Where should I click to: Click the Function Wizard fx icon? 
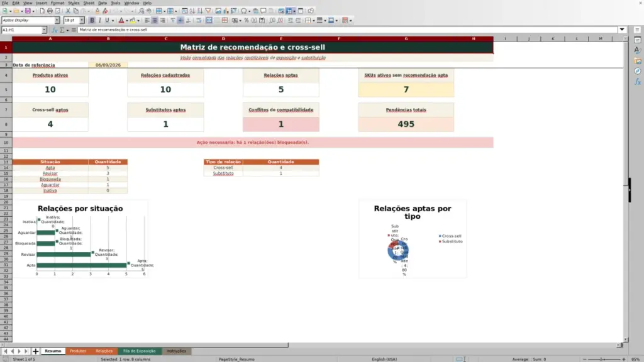pos(55,30)
